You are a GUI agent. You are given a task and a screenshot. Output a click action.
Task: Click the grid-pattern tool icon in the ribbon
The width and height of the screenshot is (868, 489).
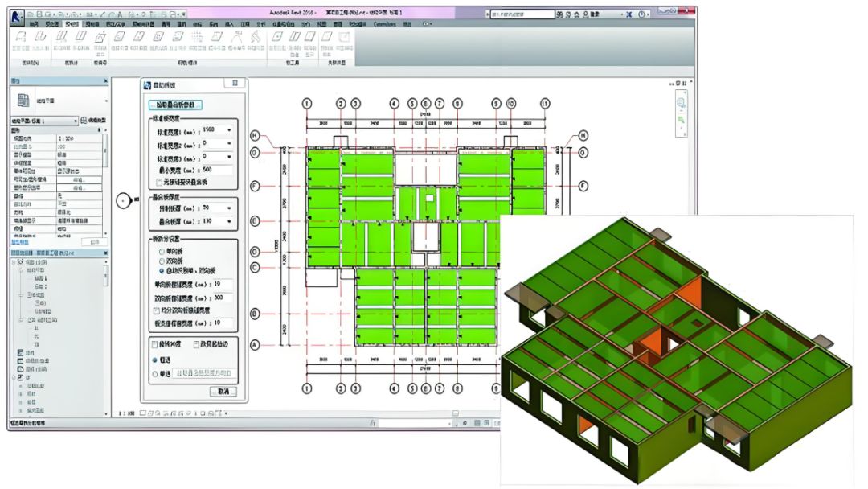click(x=197, y=37)
